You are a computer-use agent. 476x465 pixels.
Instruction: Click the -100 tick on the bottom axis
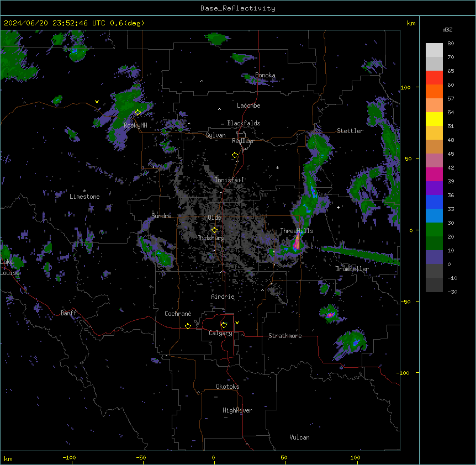pos(69,457)
